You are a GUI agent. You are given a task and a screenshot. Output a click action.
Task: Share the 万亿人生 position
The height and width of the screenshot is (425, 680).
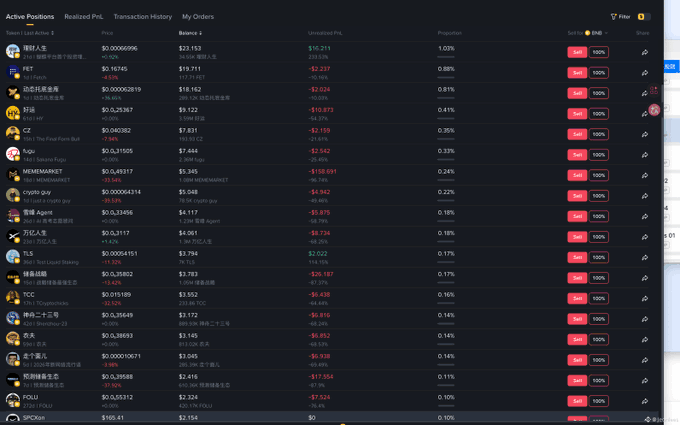645,237
